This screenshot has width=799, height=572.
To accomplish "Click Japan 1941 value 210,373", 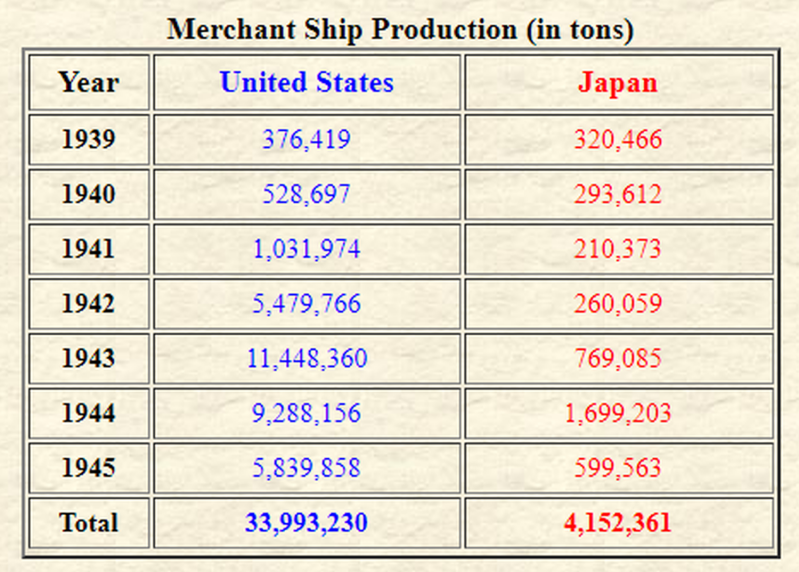I will [618, 249].
